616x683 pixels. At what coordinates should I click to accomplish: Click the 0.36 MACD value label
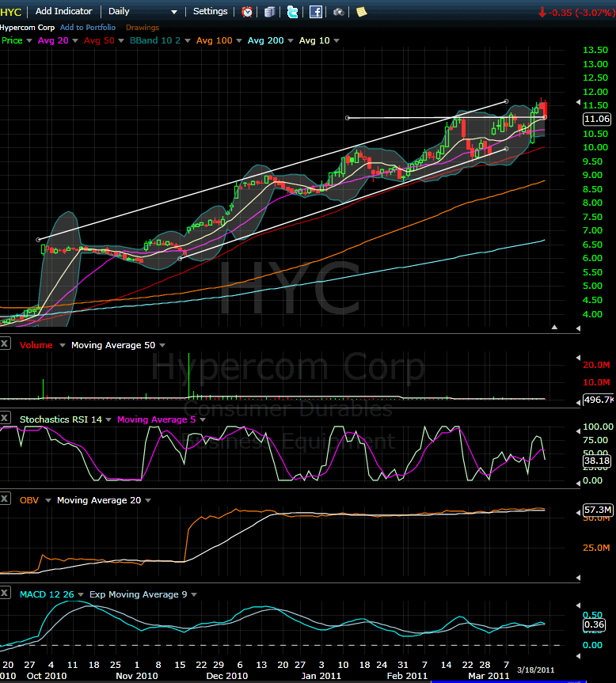[594, 624]
